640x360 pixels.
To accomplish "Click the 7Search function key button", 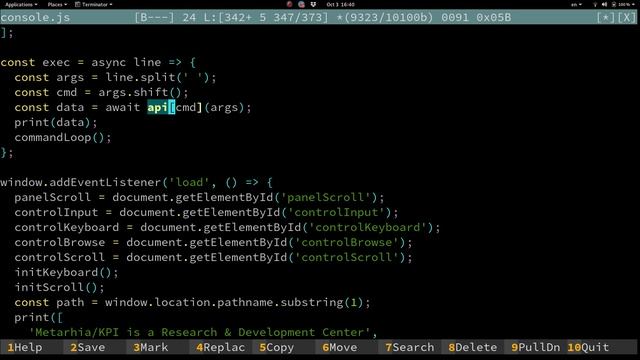I will point(410,347).
